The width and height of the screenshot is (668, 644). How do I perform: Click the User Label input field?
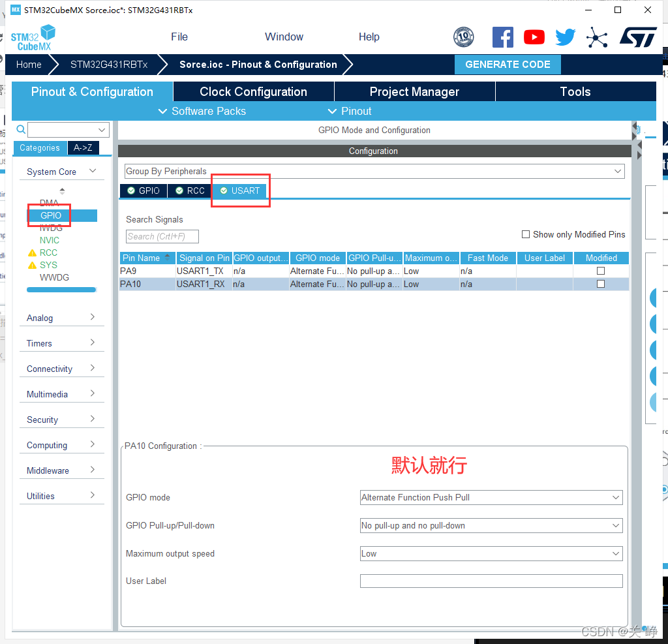[x=491, y=581]
